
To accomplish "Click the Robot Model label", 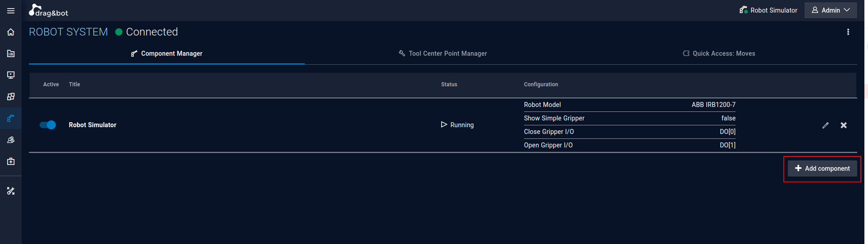I will [x=542, y=105].
